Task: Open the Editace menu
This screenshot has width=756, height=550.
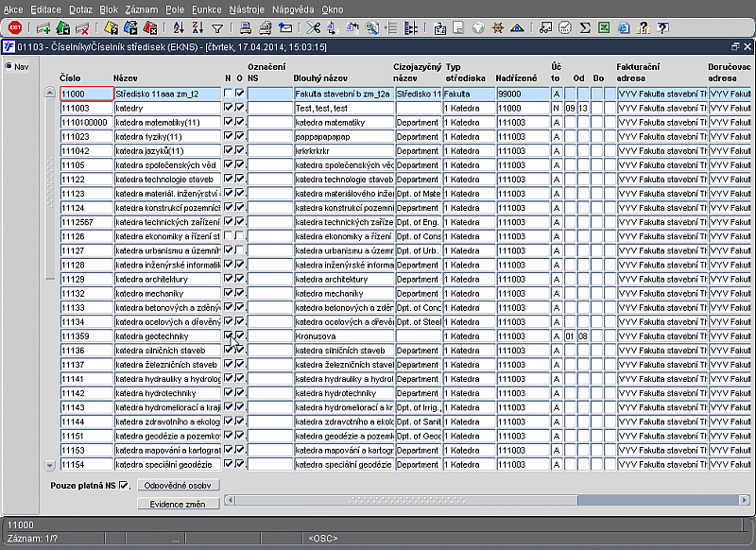Action: [45, 9]
